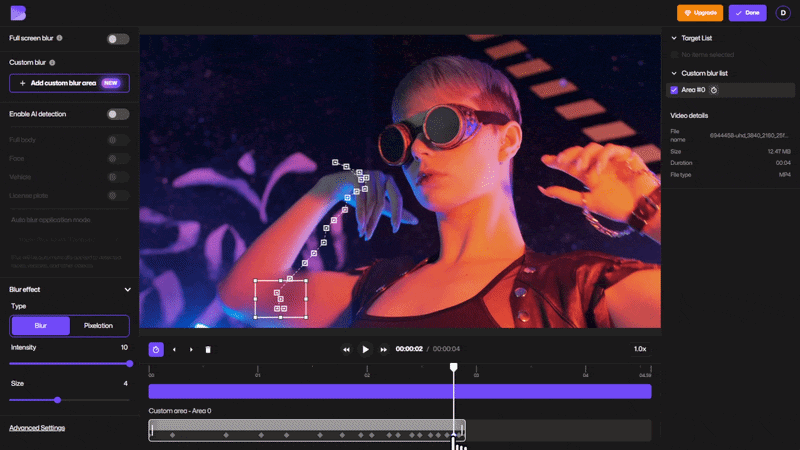Go to previous keyframe arrow
The image size is (800, 450).
pos(174,350)
